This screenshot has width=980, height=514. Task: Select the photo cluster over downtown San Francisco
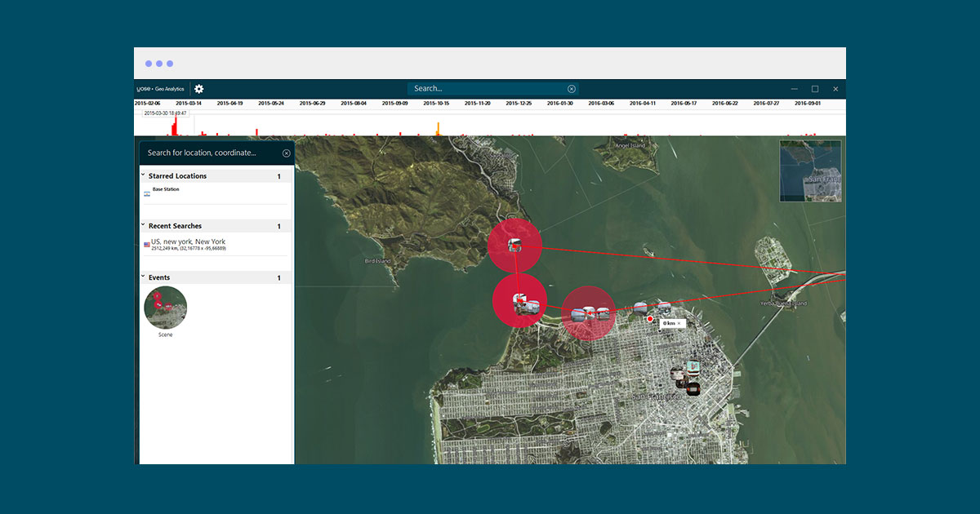coord(686,379)
